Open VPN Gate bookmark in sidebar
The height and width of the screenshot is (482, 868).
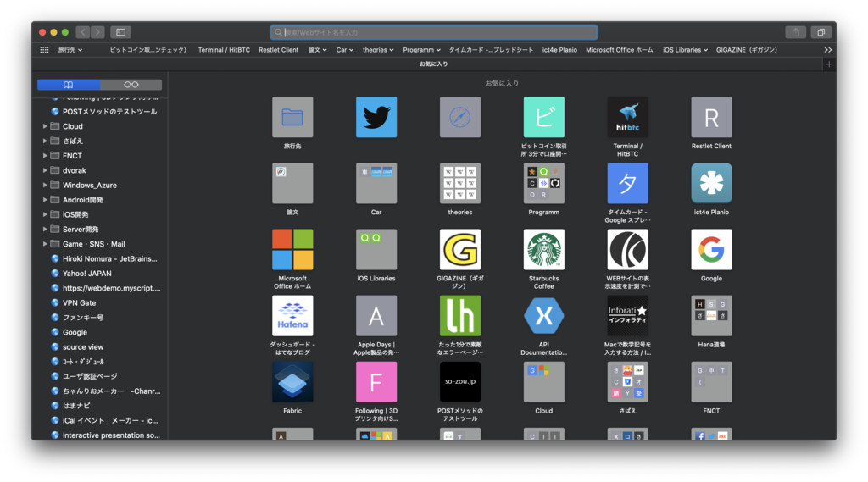[79, 302]
